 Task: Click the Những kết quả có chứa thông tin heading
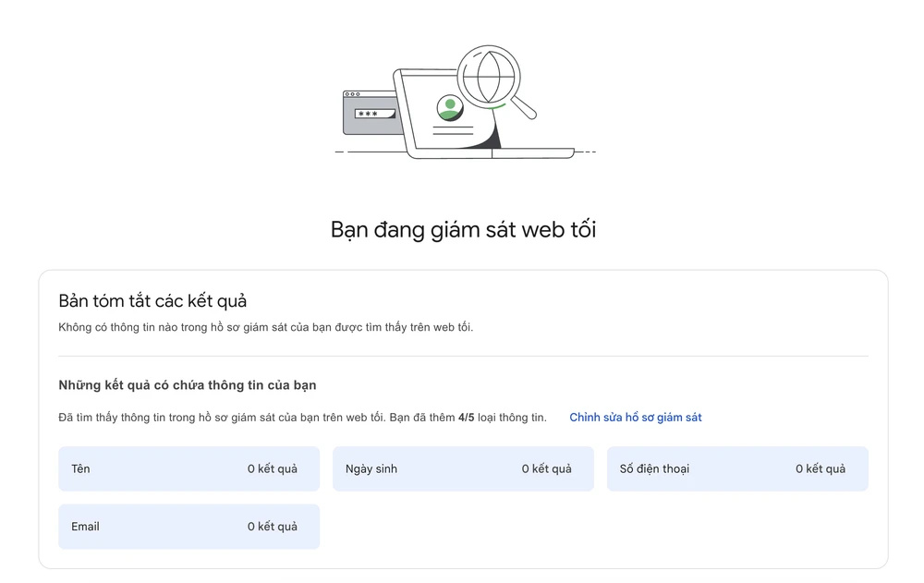(188, 384)
